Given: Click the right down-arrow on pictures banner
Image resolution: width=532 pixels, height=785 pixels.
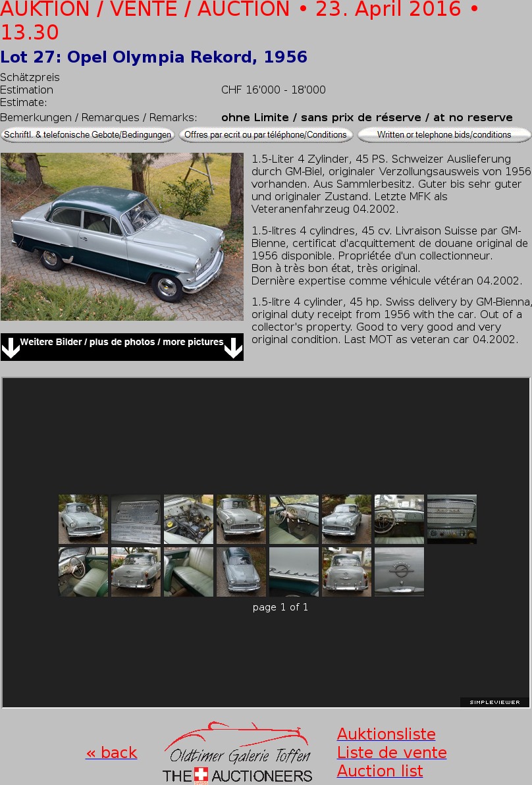Looking at the screenshot, I should (x=233, y=348).
